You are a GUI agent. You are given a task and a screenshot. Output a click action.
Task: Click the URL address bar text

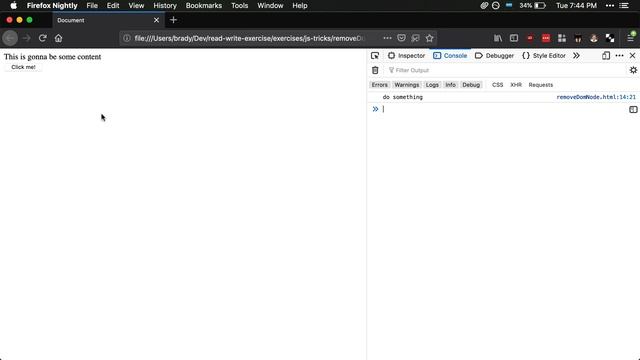(x=249, y=38)
